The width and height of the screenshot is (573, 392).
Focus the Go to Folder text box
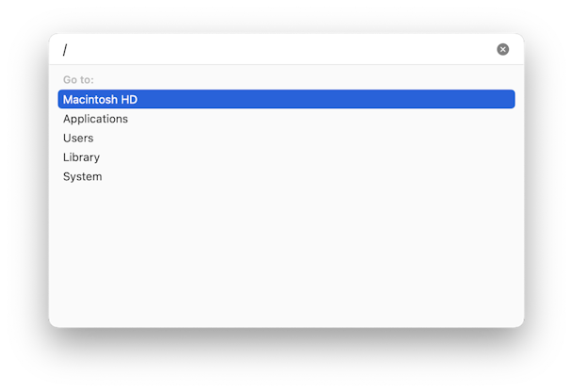pos(278,49)
